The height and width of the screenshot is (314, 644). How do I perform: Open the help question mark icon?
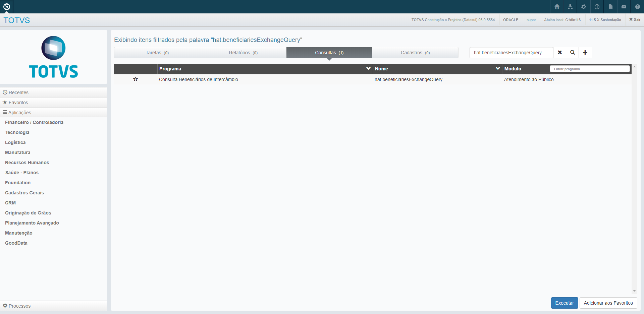tap(637, 7)
